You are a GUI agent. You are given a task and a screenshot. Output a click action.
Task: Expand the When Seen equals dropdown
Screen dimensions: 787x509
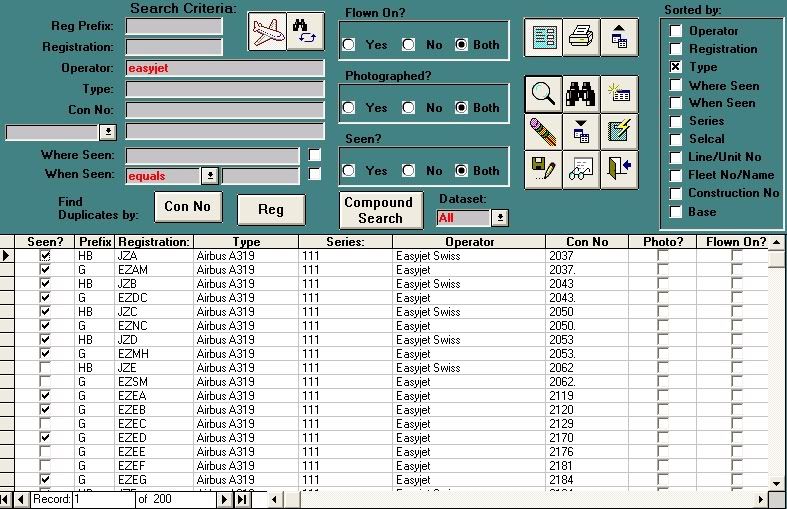209,176
